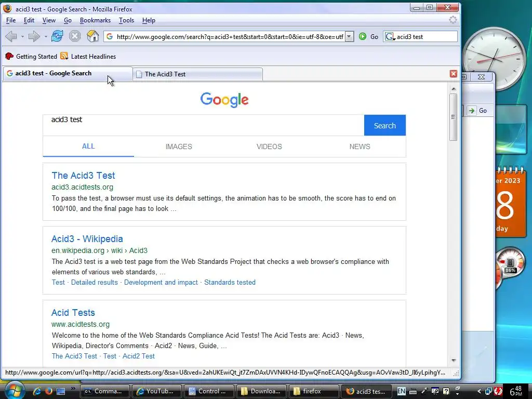Click en.wikipedia.org › wiki › Acid3 text
Image resolution: width=532 pixels, height=399 pixels.
99,250
